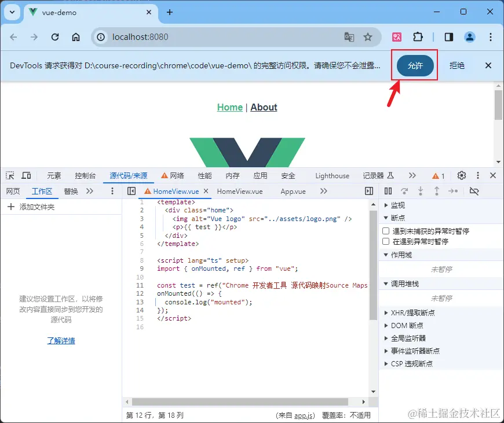Open navigator pane three-dot options
The height and width of the screenshot is (423, 504).
point(112,191)
